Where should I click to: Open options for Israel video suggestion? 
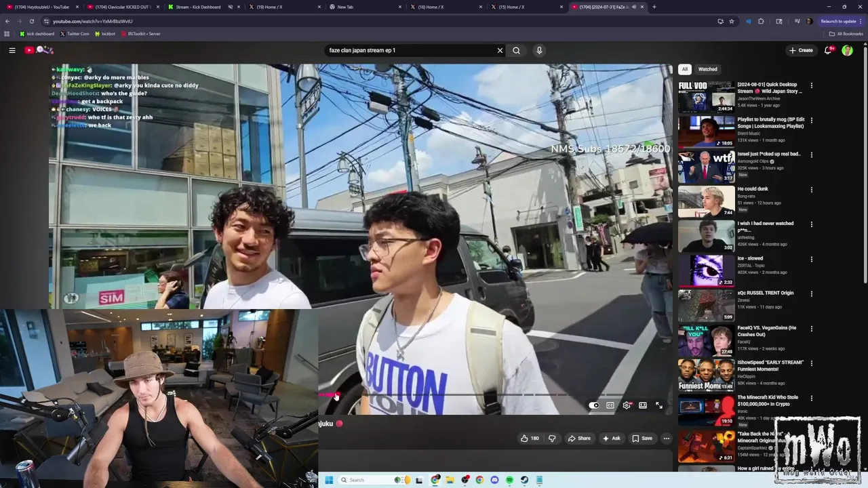pos(811,155)
